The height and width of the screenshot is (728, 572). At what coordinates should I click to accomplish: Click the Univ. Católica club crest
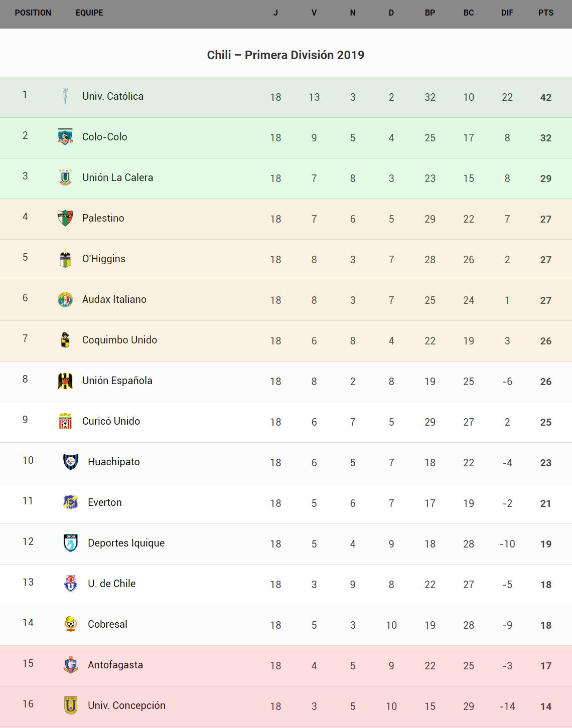[65, 96]
